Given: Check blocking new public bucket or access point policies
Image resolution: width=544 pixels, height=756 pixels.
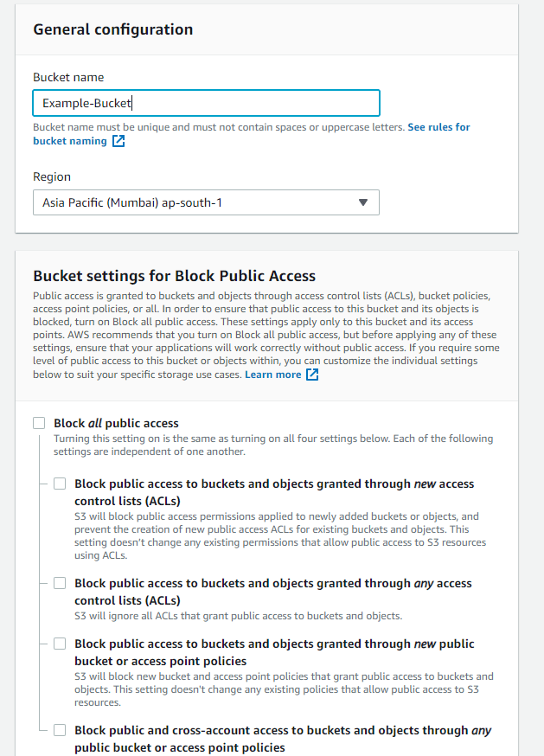Looking at the screenshot, I should 60,643.
